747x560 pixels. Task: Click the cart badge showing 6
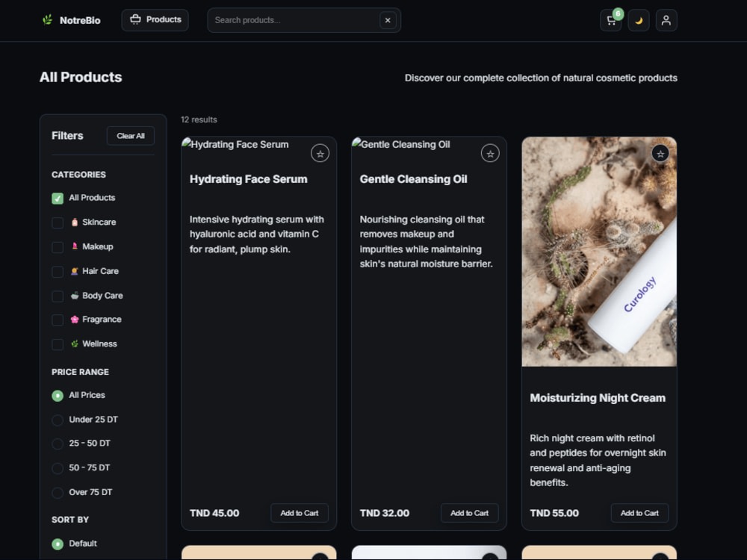(618, 13)
